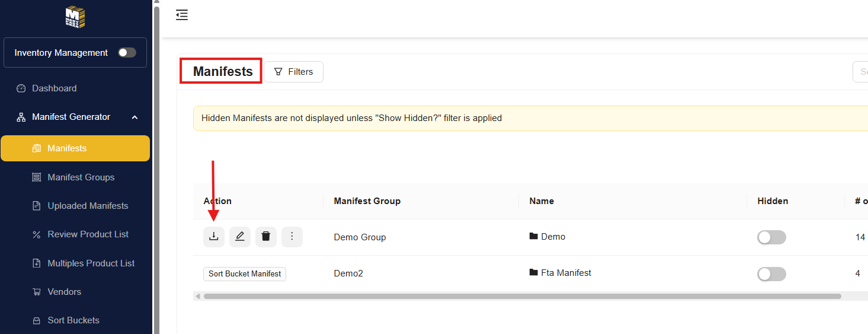868x334 pixels.
Task: Click the Fta Manifest folder icon
Action: pos(533,272)
